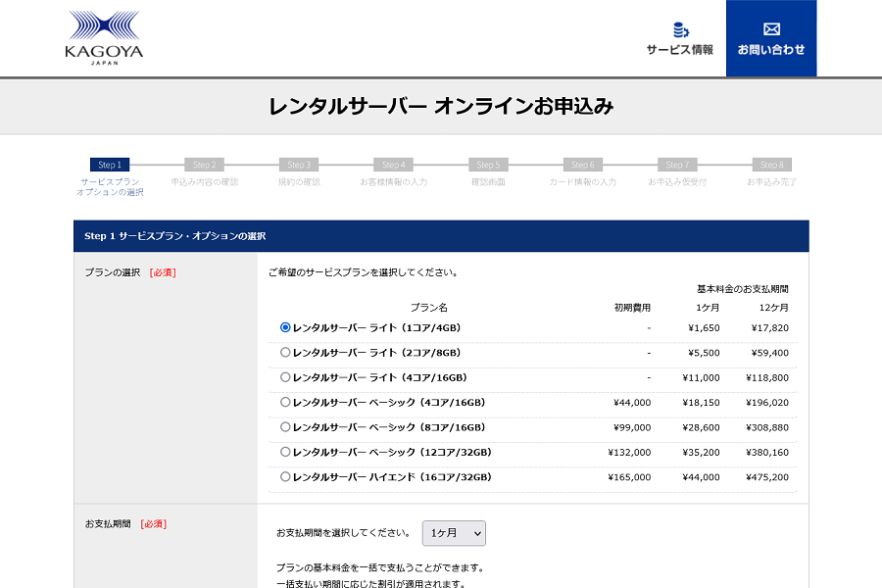Click the ハイエンド plan ¥475,200 12-month price
Image resolution: width=882 pixels, height=588 pixels.
click(x=769, y=477)
